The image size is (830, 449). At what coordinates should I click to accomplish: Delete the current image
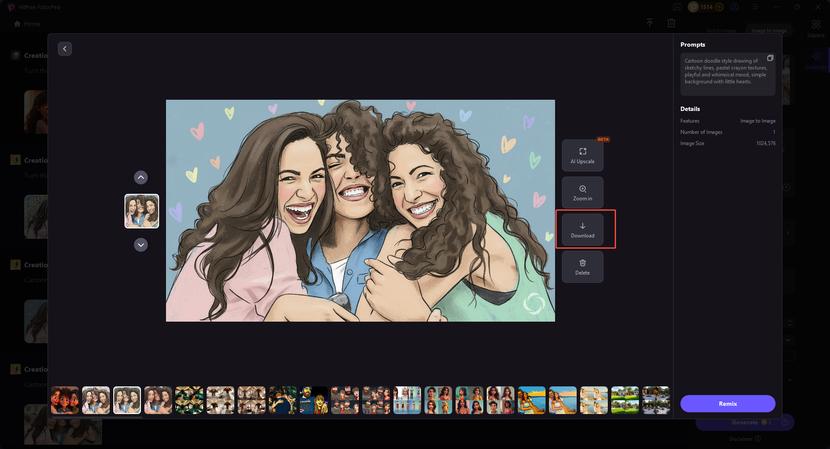(x=582, y=267)
